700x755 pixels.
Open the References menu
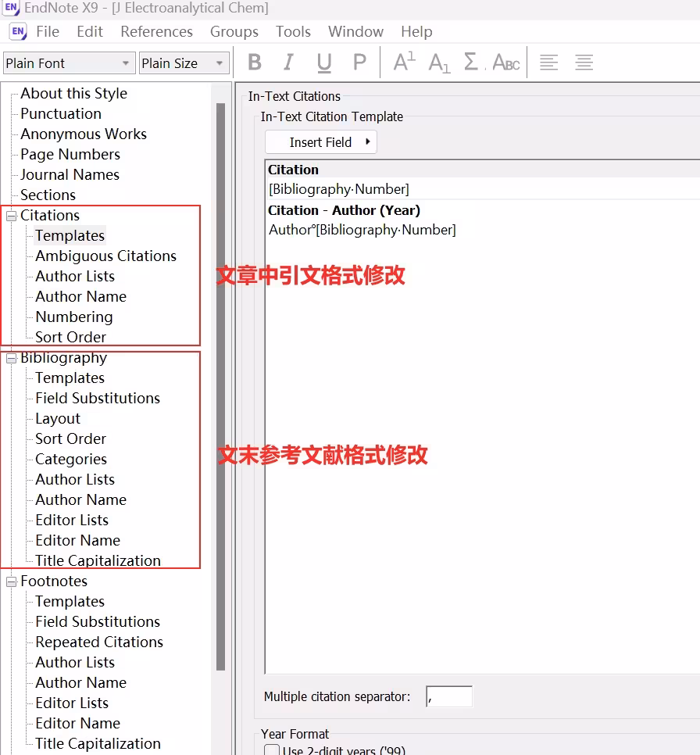click(x=156, y=32)
